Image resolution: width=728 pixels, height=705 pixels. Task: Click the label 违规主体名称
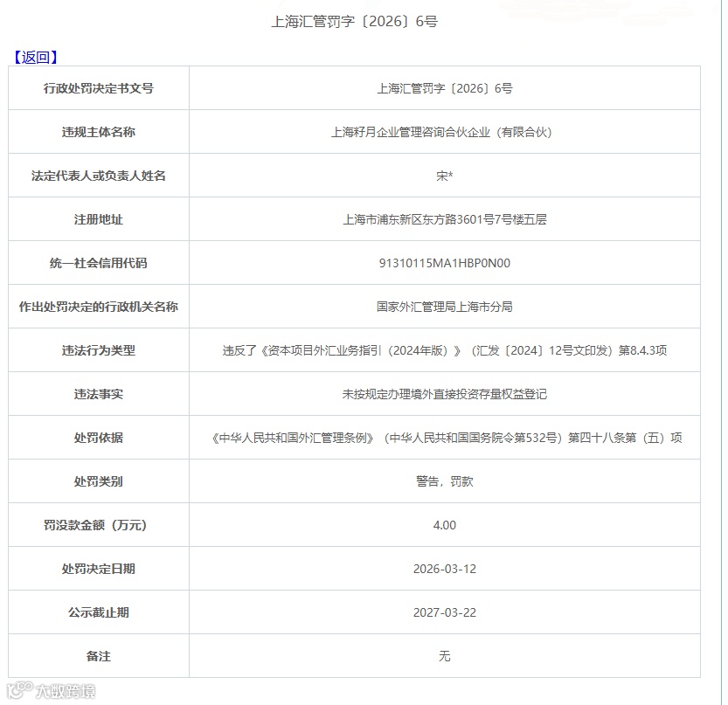click(99, 132)
